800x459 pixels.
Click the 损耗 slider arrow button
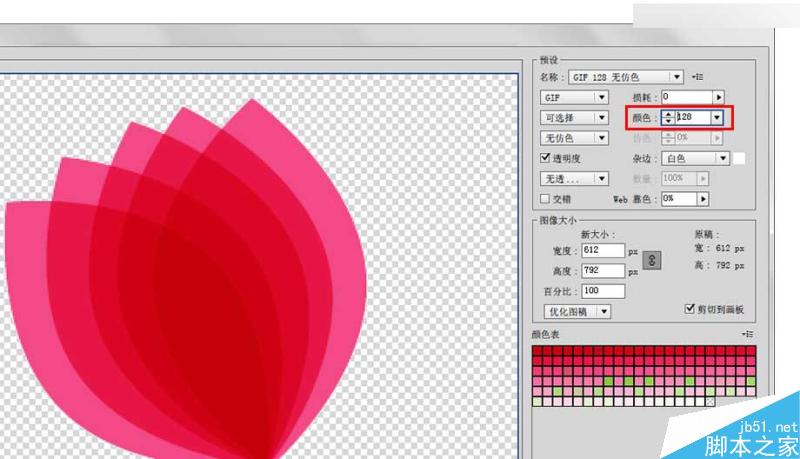719,97
